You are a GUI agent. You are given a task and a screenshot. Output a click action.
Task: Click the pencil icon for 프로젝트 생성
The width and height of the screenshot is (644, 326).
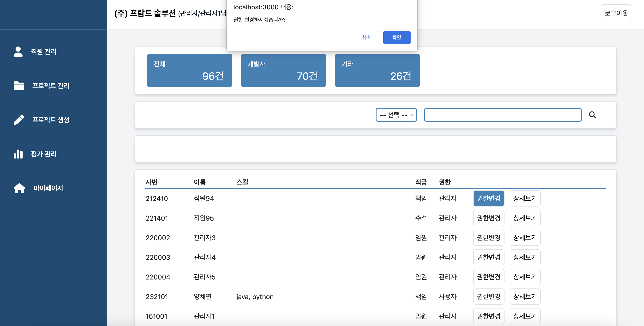18,120
